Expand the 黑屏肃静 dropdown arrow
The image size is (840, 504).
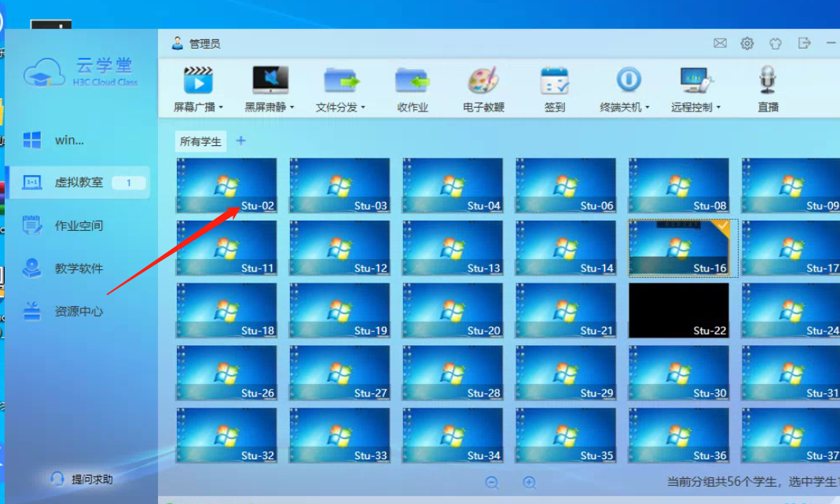point(292,108)
